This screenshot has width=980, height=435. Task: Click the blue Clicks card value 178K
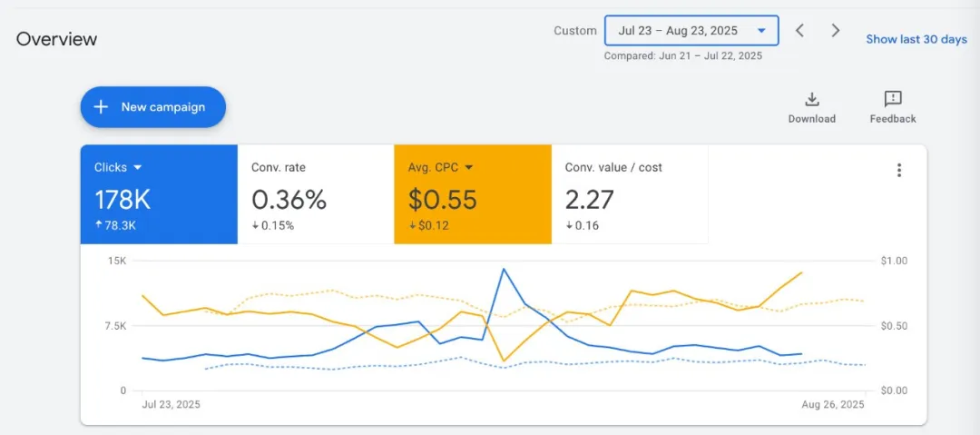(122, 199)
